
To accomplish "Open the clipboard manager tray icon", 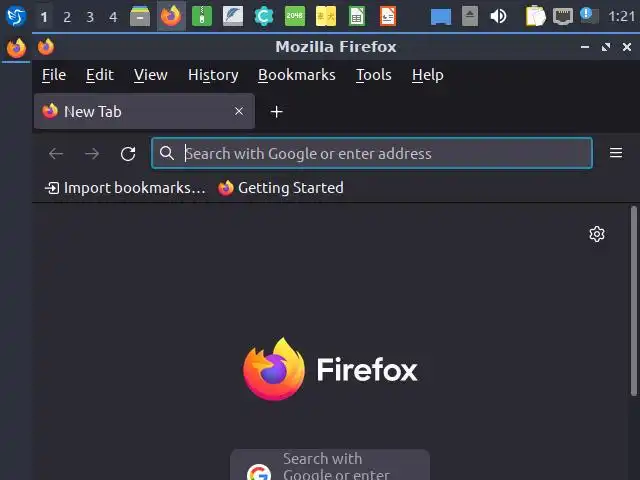I will point(536,16).
